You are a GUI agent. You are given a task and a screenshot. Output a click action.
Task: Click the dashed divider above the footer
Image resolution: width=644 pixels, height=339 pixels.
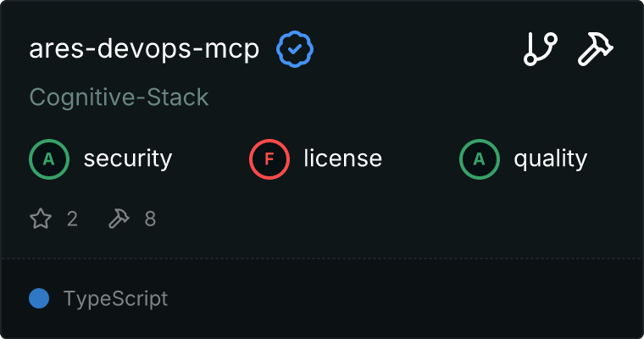point(322,258)
